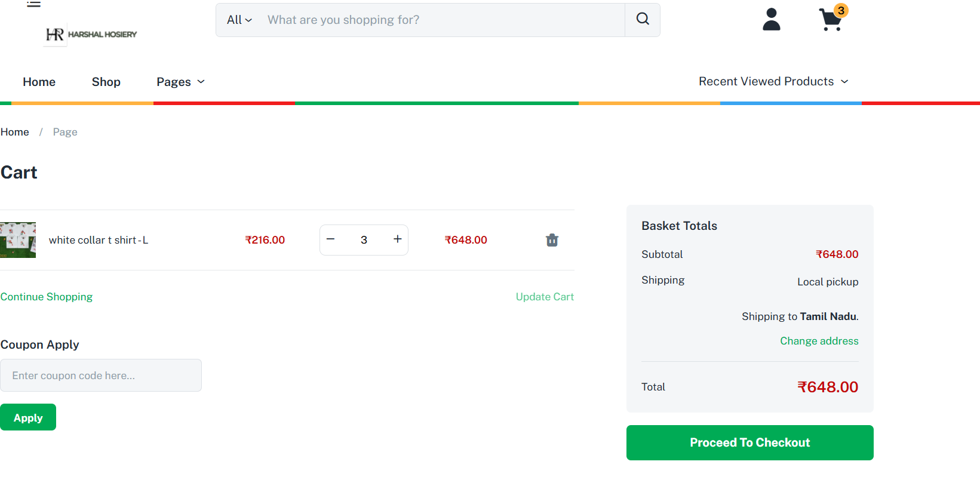Decrease quantity with minus button
The image size is (980, 489).
(x=331, y=239)
